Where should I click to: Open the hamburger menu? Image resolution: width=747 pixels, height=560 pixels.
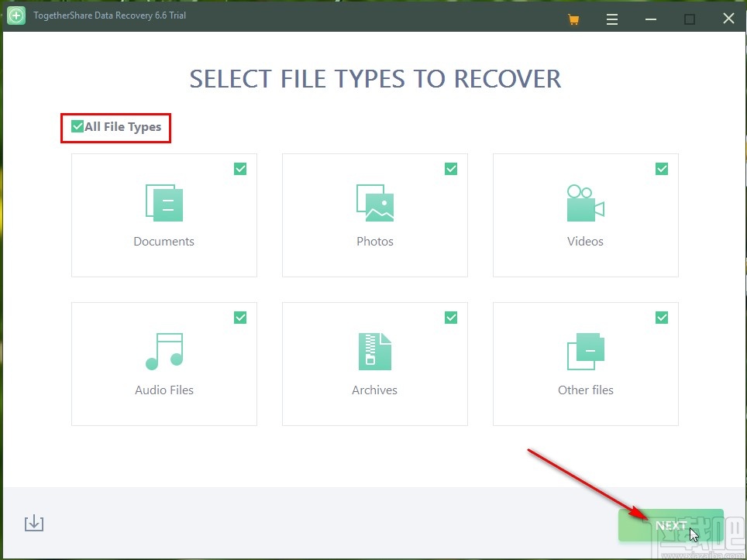click(x=612, y=18)
